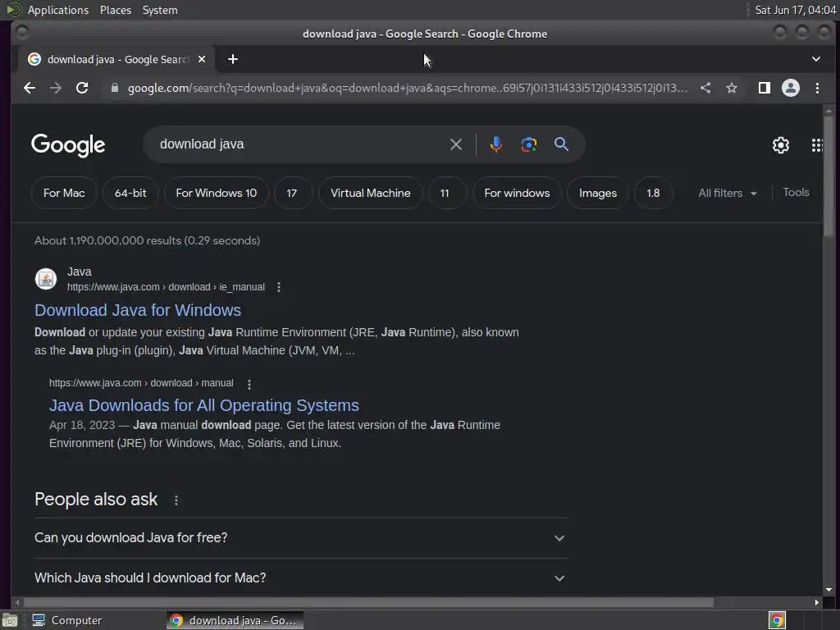
Task: Open the Chrome profile avatar
Action: coord(791,88)
